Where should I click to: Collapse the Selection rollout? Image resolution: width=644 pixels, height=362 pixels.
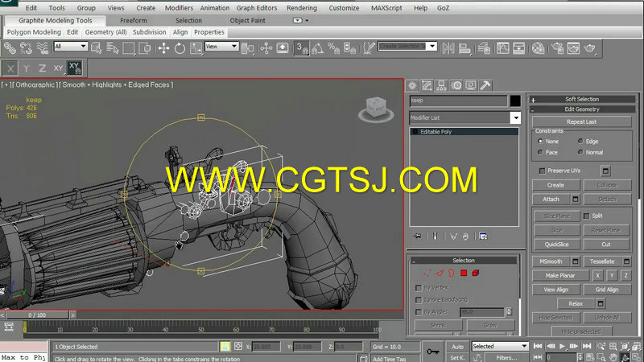point(464,260)
